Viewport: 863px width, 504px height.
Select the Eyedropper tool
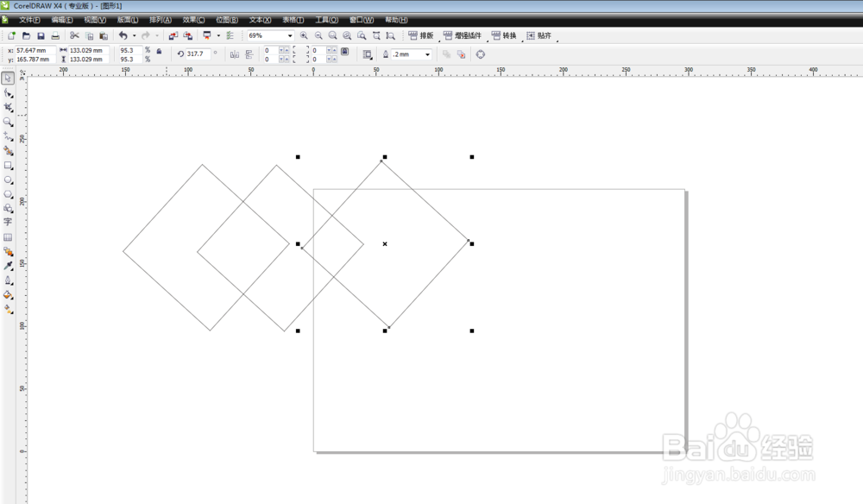coord(8,266)
